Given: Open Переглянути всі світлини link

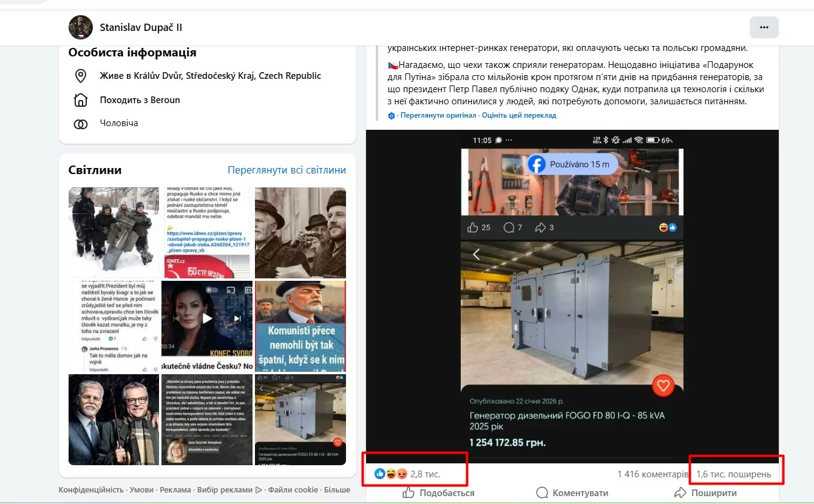Looking at the screenshot, I should click(287, 170).
